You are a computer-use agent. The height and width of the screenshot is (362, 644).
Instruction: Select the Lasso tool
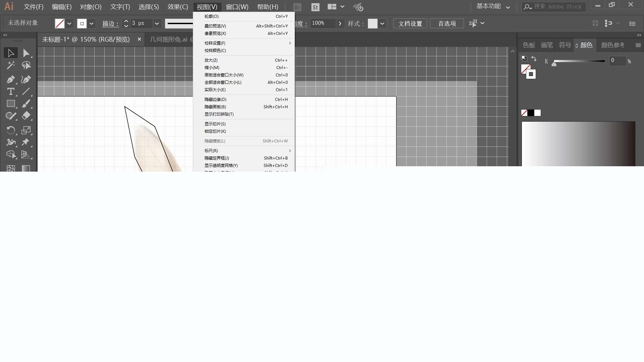click(26, 65)
